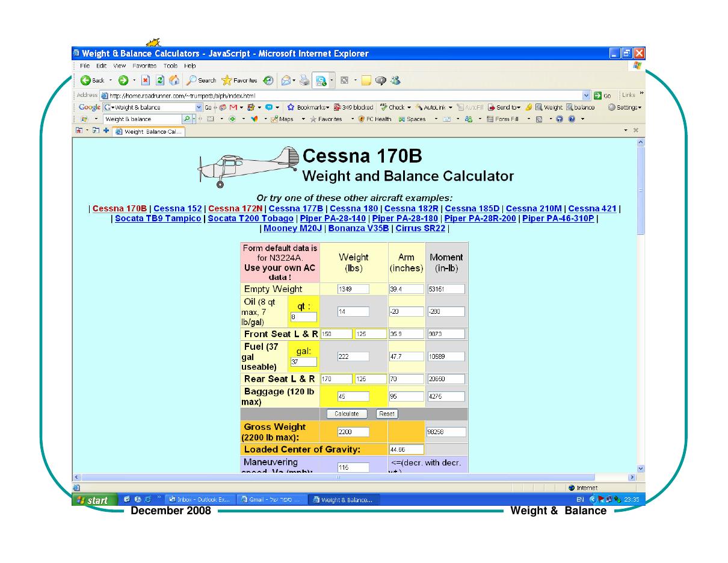Click the Calculate button

[347, 414]
